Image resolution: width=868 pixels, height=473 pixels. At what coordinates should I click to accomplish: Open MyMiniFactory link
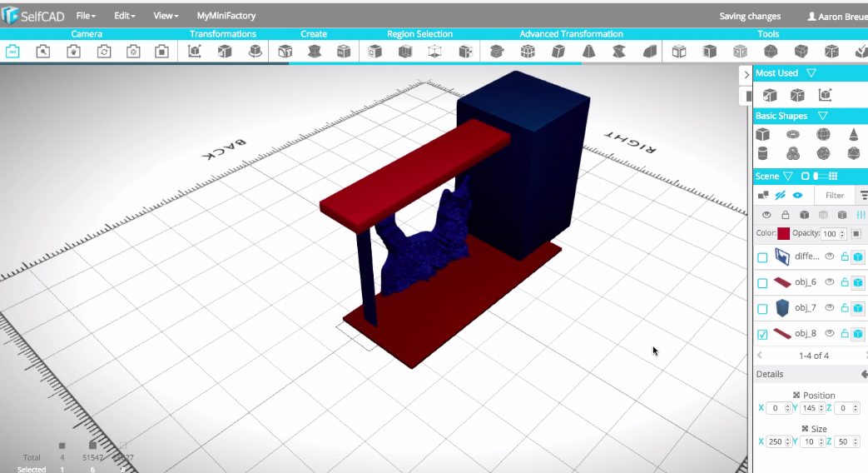click(x=226, y=16)
